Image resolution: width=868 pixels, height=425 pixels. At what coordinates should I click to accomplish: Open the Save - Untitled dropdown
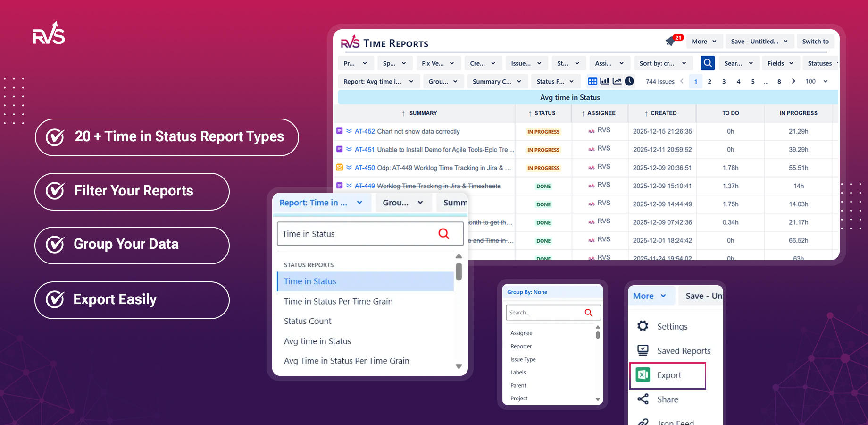click(x=759, y=41)
